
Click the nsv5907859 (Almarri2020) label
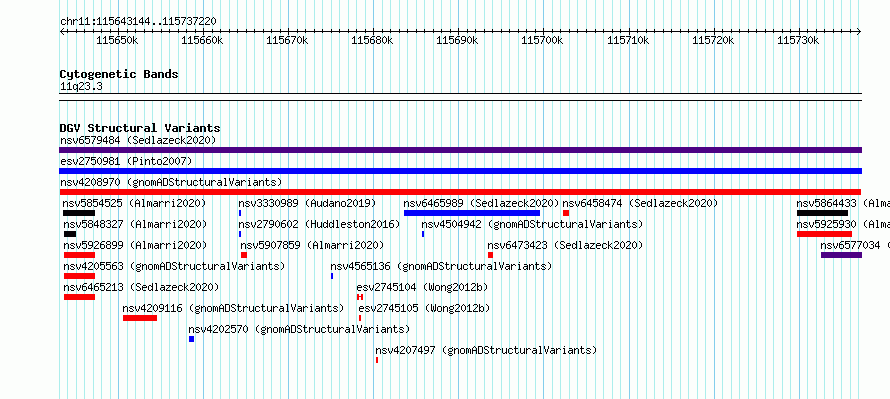[x=312, y=245]
